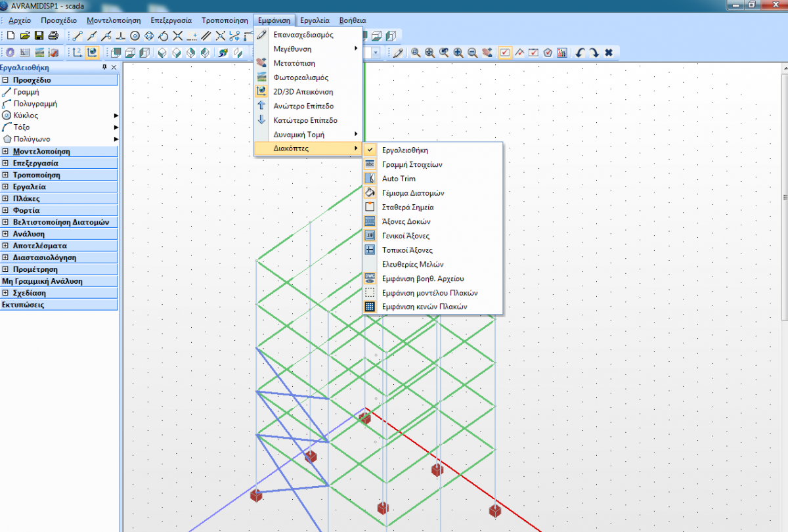This screenshot has height=532, width=788.
Task: Select Γραμμή drawing tool in toolbox
Action: point(26,92)
